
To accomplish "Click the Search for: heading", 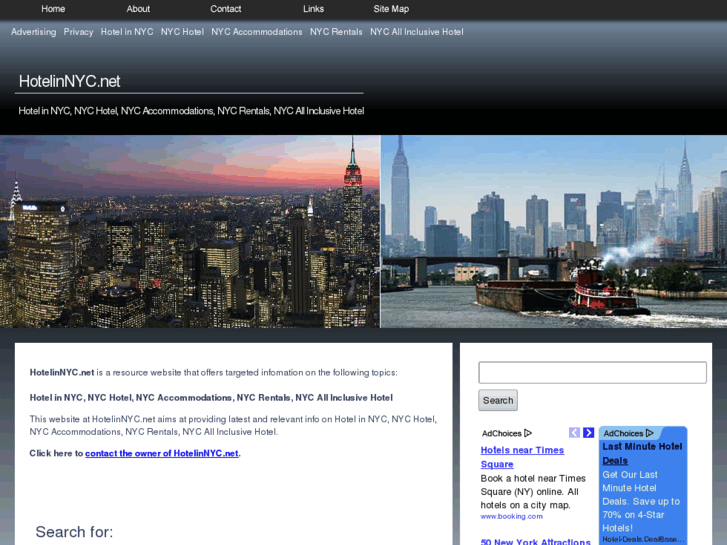I will click(x=74, y=532).
